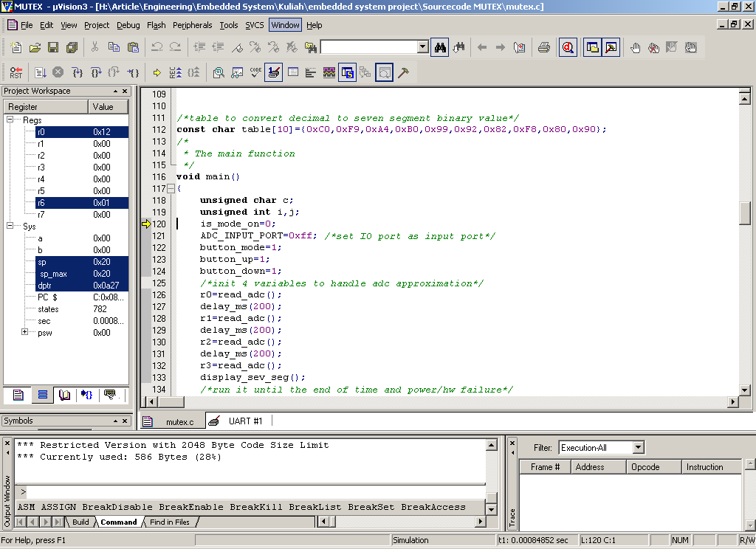Open the Filter Execution-All dropdown
Screen dimensions: 756x549
(638, 448)
